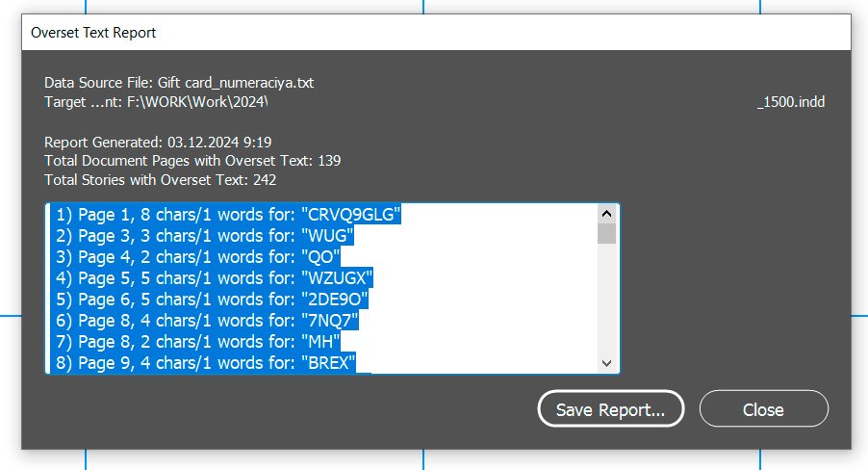Image resolution: width=868 pixels, height=470 pixels.
Task: Click the report list scroll up arrow
Action: [x=606, y=214]
